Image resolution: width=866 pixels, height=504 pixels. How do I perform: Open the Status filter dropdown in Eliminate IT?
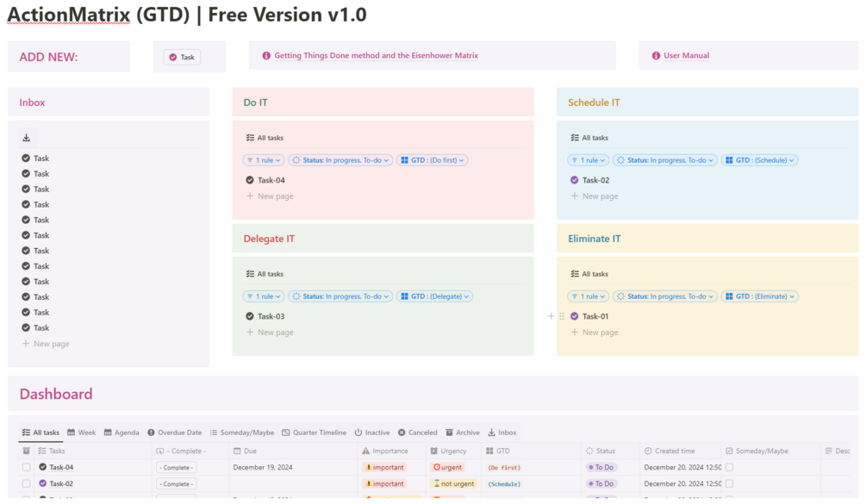[665, 296]
